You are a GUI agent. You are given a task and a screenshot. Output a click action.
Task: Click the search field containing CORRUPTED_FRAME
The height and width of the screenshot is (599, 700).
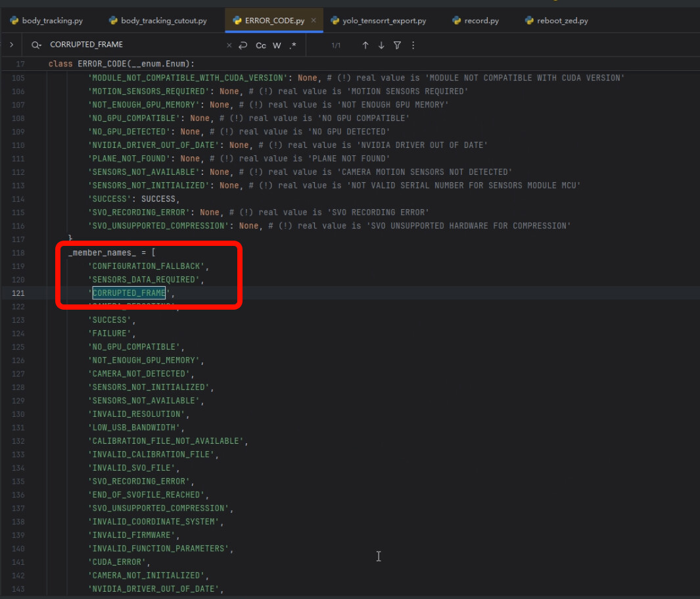coord(131,45)
